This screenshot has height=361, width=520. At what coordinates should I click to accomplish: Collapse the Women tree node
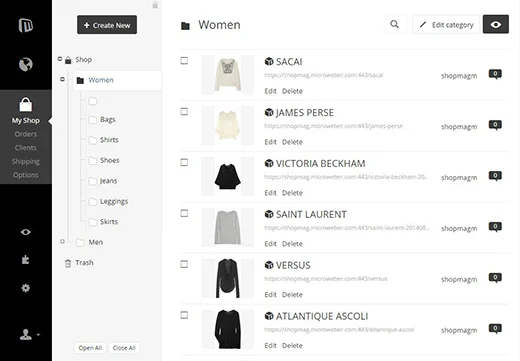[x=62, y=79]
